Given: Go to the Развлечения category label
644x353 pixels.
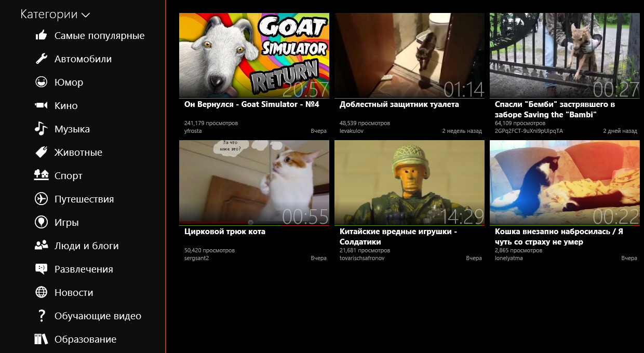Looking at the screenshot, I should [84, 269].
